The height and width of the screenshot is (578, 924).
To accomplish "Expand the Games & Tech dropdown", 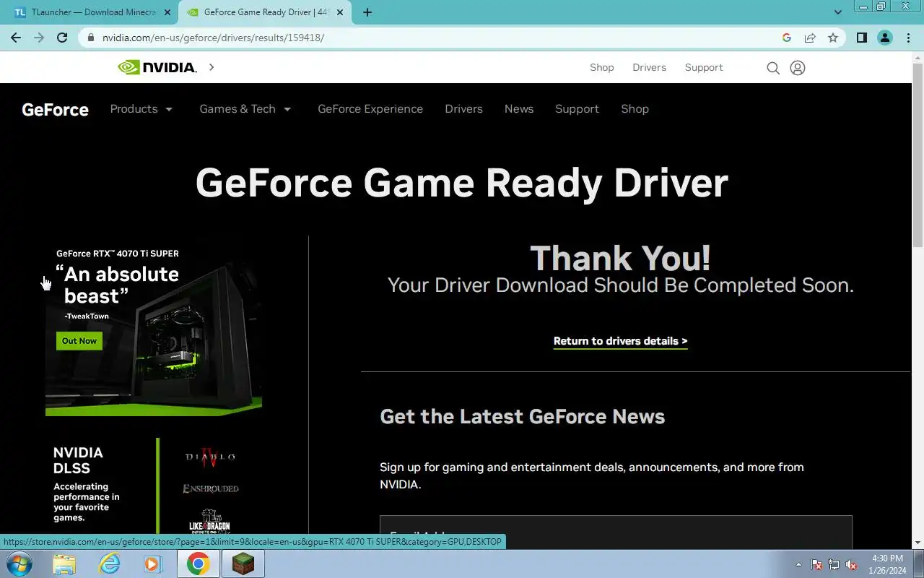I will pyautogui.click(x=245, y=109).
